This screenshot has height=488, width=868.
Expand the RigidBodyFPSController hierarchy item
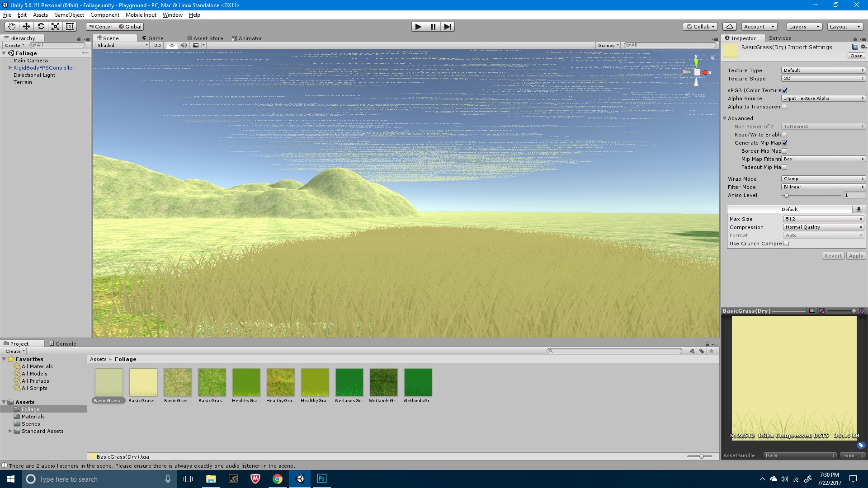click(10, 67)
